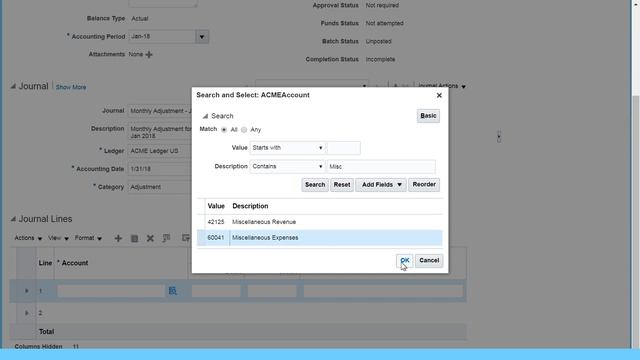The image size is (640, 360).
Task: Select the value 42125 cell
Action: point(216,222)
